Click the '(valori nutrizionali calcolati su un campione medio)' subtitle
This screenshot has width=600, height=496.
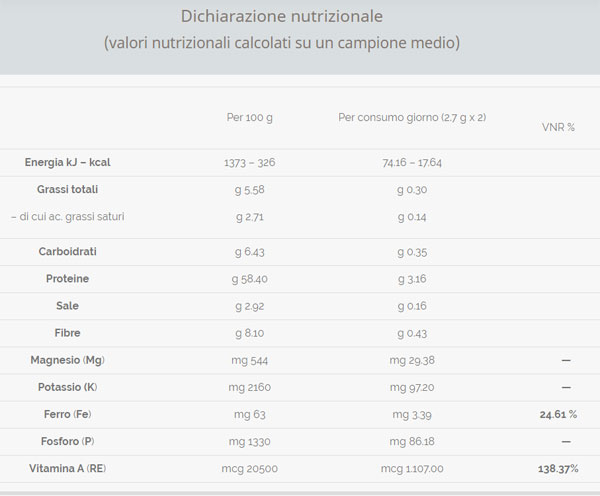pyautogui.click(x=282, y=42)
